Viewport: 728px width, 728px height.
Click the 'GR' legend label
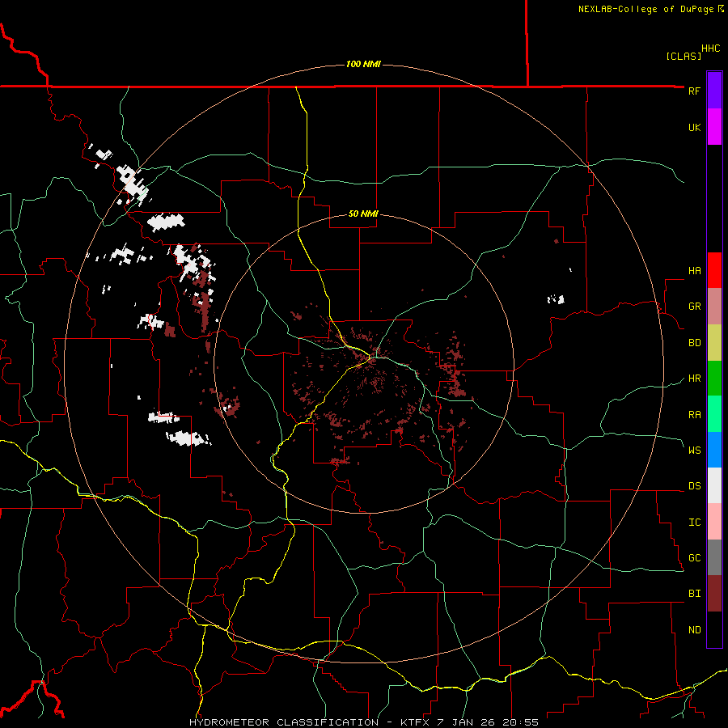[694, 307]
